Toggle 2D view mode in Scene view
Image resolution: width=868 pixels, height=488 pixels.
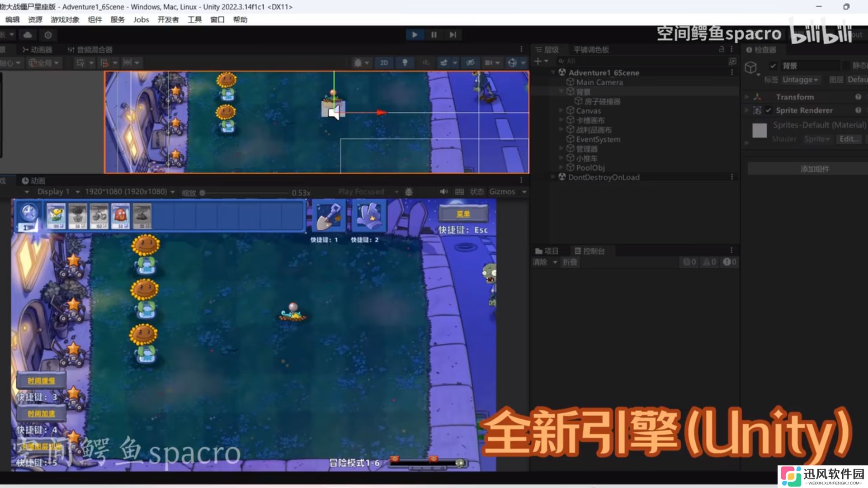pos(384,63)
